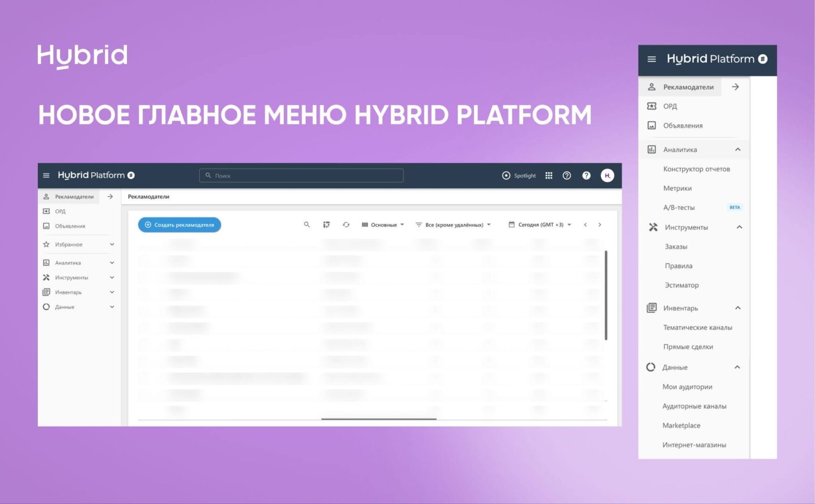Open Мои аудитории in the enlarged menu
The image size is (815, 504).
687,387
